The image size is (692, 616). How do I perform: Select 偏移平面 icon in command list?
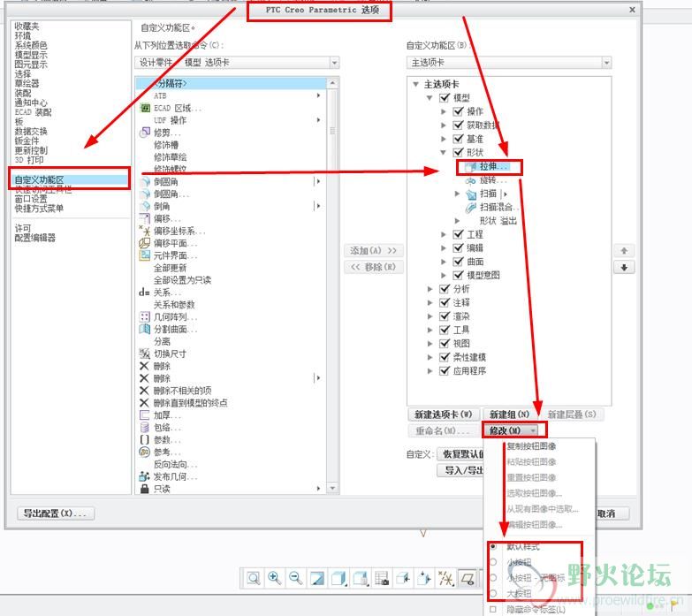pyautogui.click(x=145, y=243)
